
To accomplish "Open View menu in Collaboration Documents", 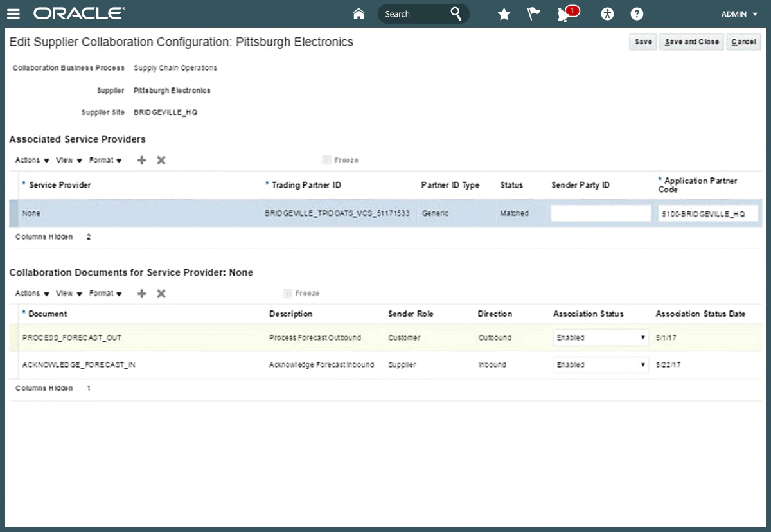I will (x=69, y=294).
